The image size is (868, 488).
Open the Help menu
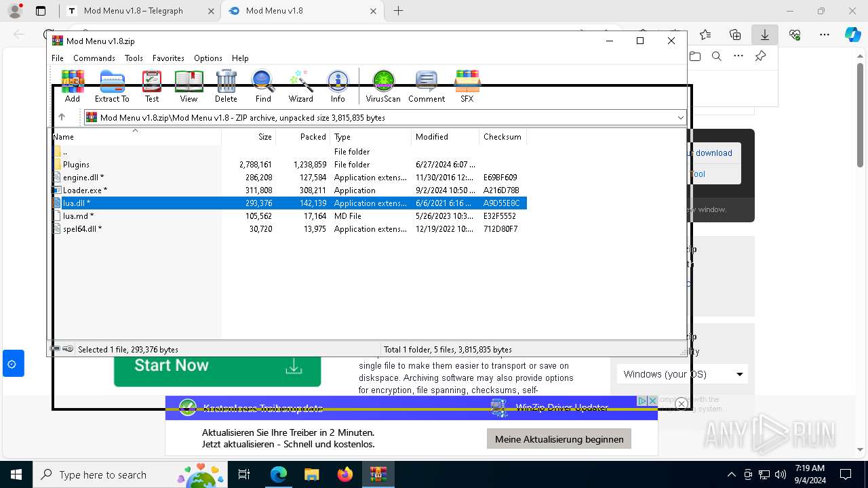240,58
